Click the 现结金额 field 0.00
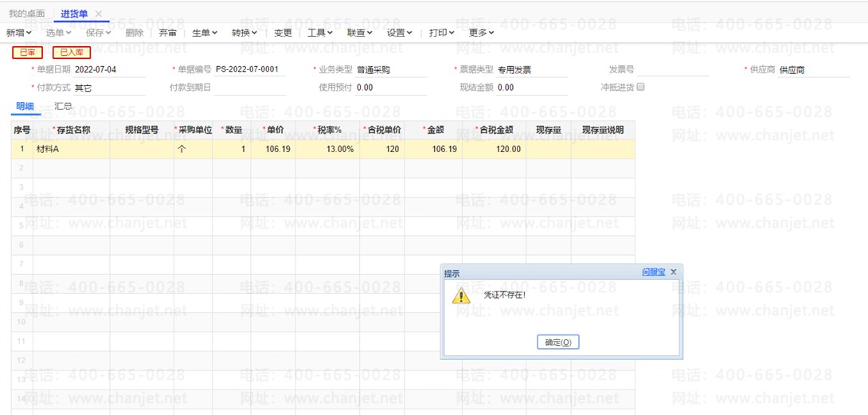 532,88
